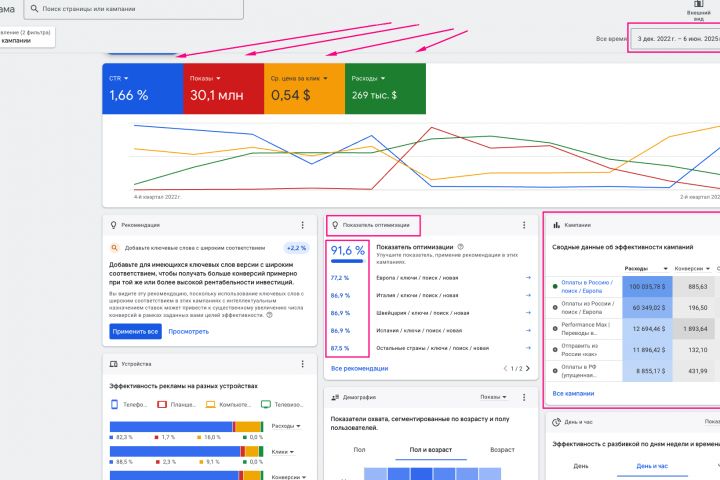Open the Расходы dropdown beside the device bar
The height and width of the screenshot is (480, 720).
(286, 426)
